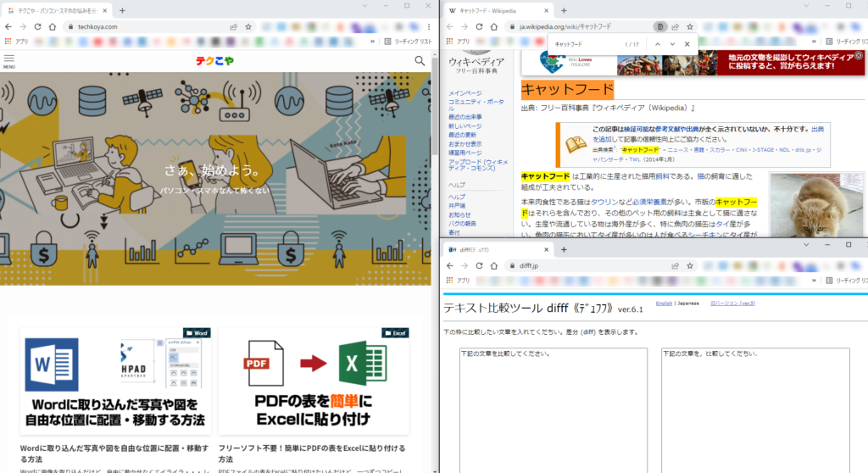Screen dimensions: 868x473
Task: Click the right difff comparison text area
Action: 755,410
